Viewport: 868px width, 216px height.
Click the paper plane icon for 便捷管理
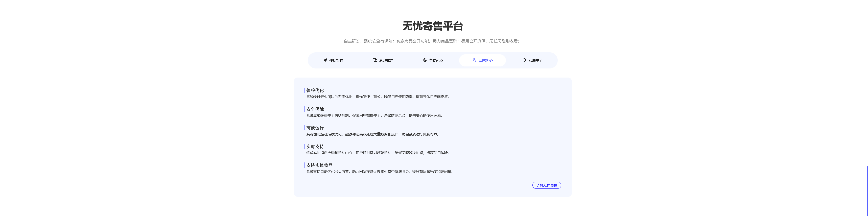click(325, 60)
